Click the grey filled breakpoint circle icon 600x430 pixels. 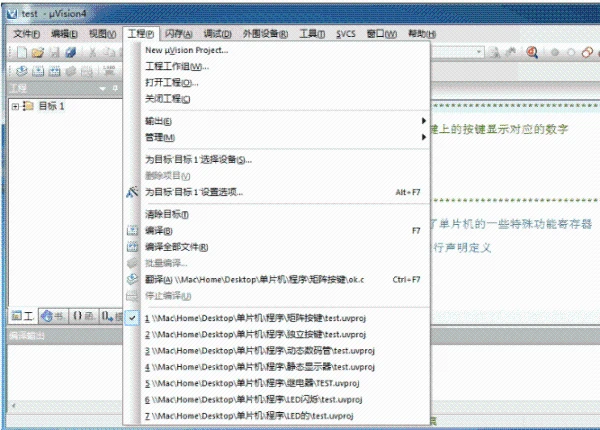click(554, 52)
